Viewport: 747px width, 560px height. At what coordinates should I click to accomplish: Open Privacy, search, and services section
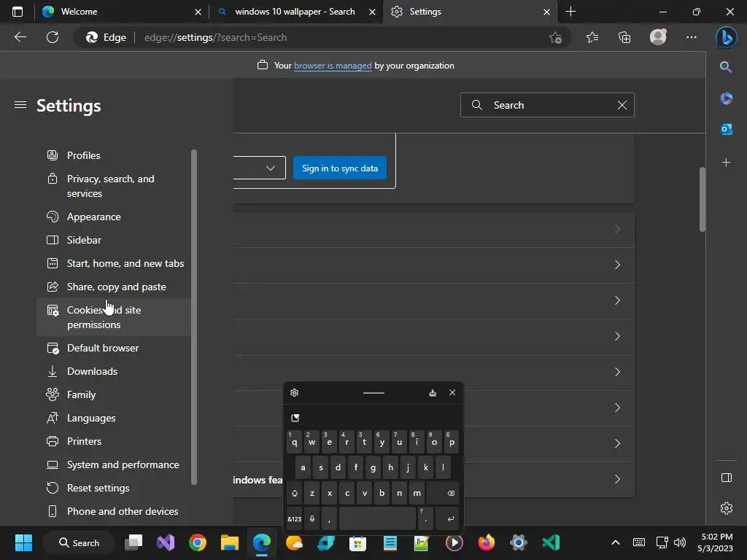click(113, 186)
